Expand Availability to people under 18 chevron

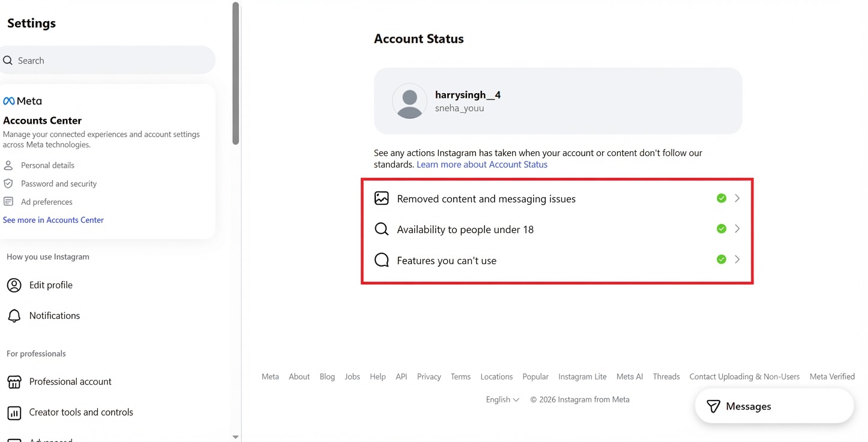[x=737, y=229]
